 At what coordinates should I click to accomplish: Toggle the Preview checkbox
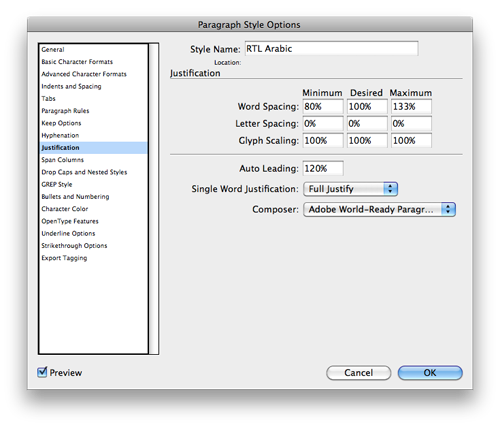pos(42,372)
